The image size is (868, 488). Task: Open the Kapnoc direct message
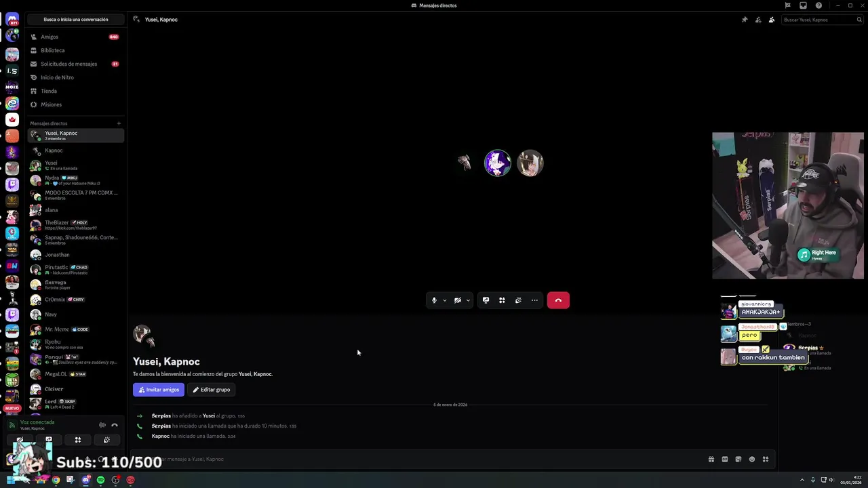pos(75,150)
